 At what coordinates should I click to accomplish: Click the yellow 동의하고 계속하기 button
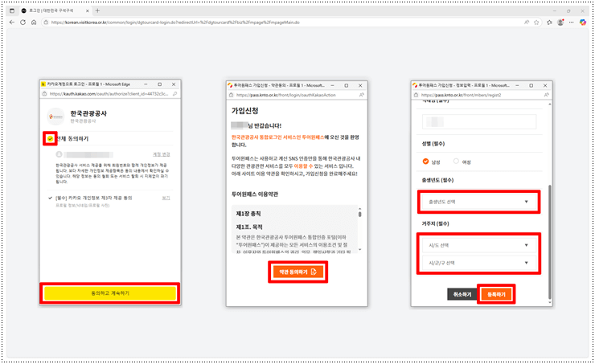pos(110,293)
